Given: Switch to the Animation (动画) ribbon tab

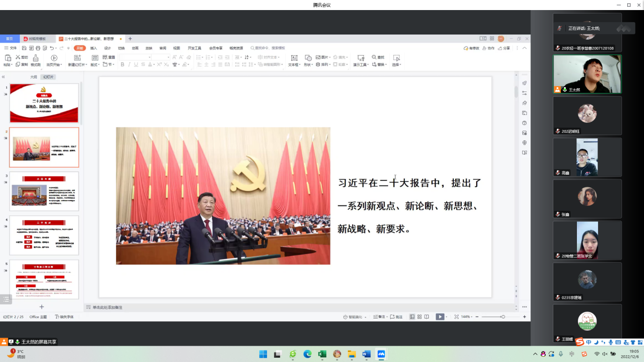Looking at the screenshot, I should click(135, 48).
